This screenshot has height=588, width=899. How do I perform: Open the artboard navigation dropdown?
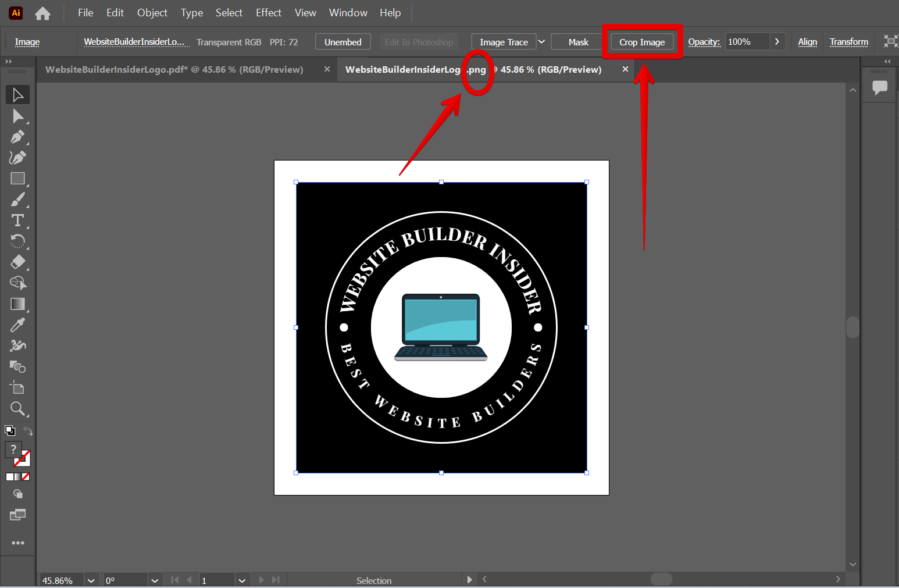[x=242, y=580]
